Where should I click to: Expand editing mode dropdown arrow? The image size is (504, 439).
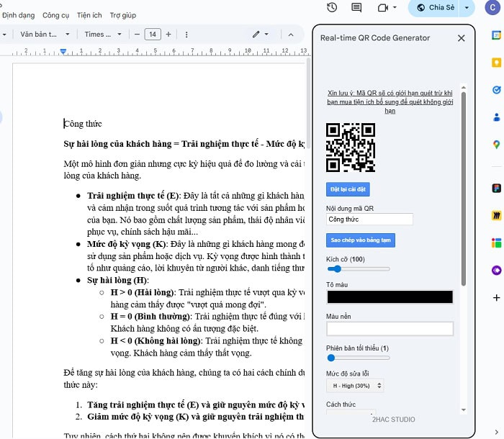click(266, 34)
